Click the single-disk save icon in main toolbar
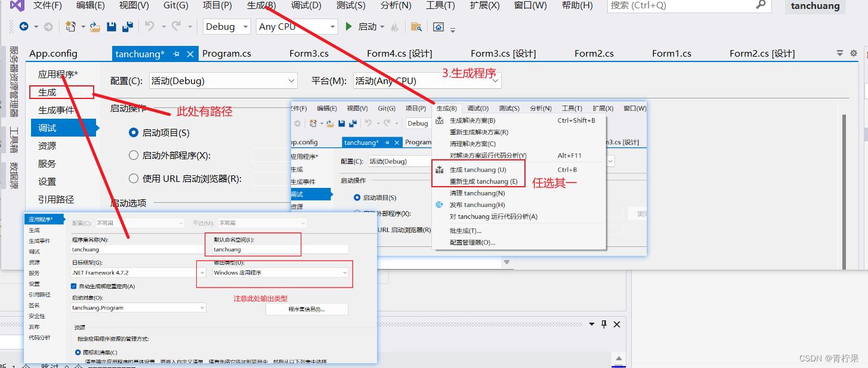Image resolution: width=868 pixels, height=368 pixels. coord(112,27)
